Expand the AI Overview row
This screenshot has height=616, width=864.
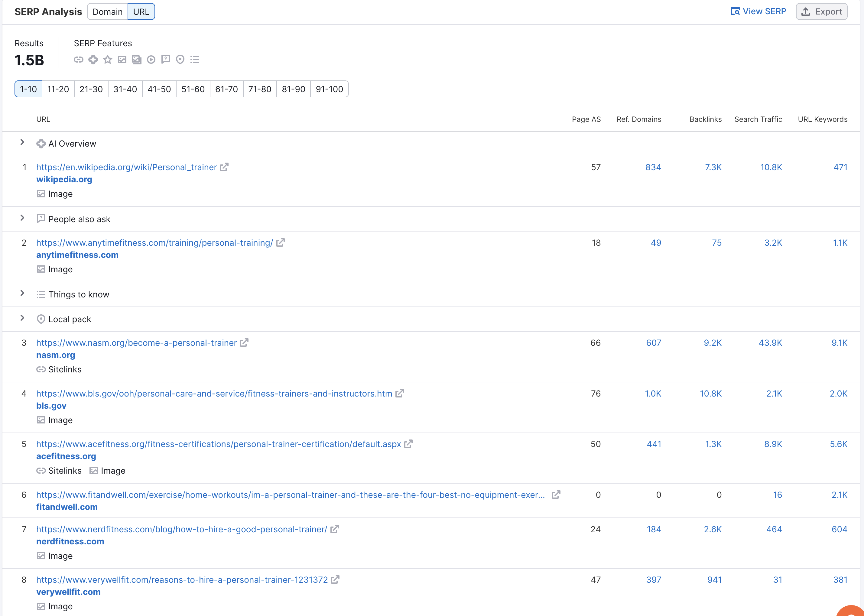coord(22,142)
